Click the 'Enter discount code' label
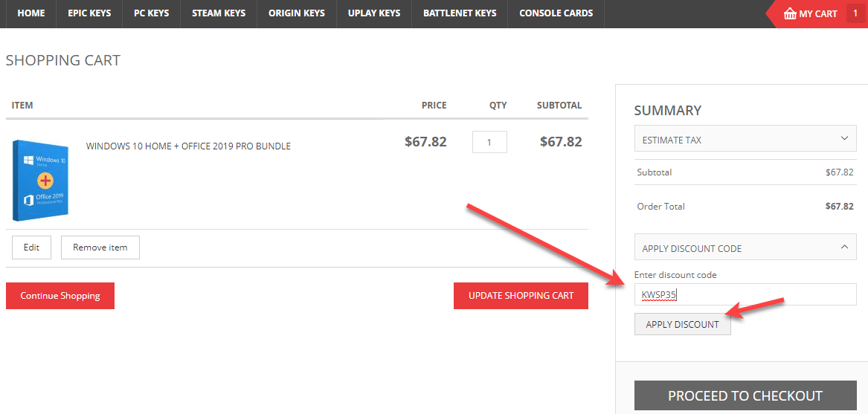The width and height of the screenshot is (868, 414). coord(675,274)
